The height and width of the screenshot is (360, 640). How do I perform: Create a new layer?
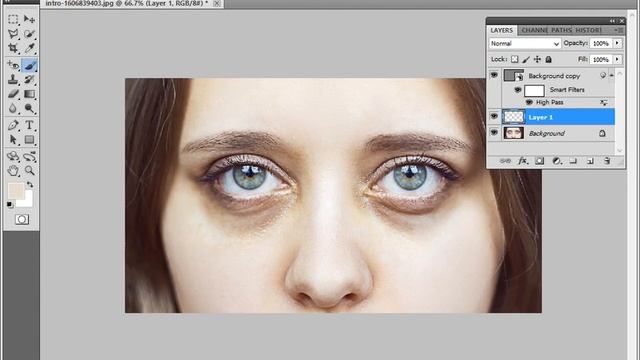[590, 161]
